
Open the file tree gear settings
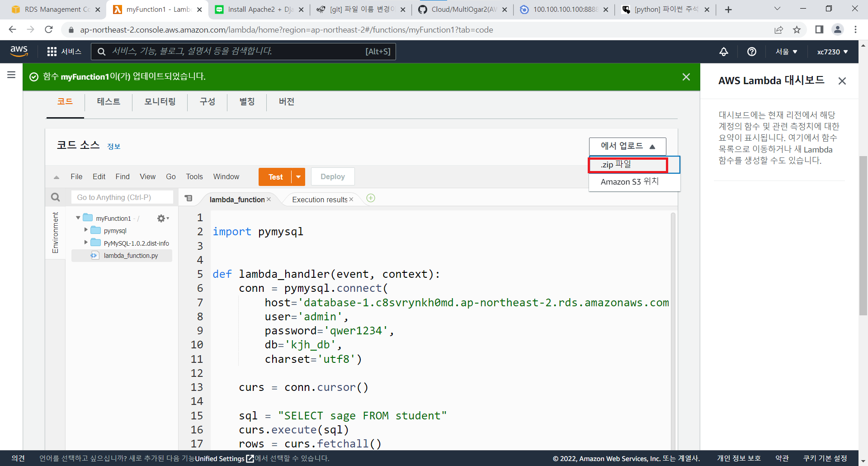tap(163, 219)
